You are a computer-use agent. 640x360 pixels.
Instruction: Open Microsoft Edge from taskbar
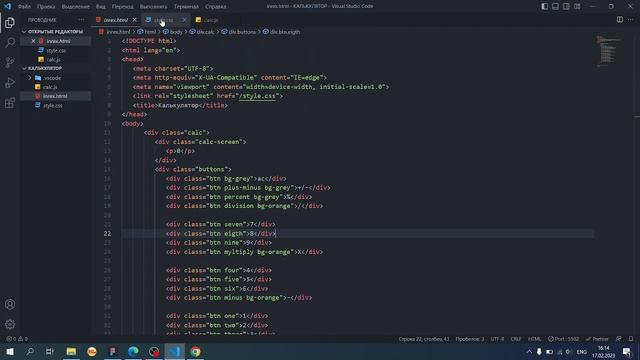tap(133, 351)
